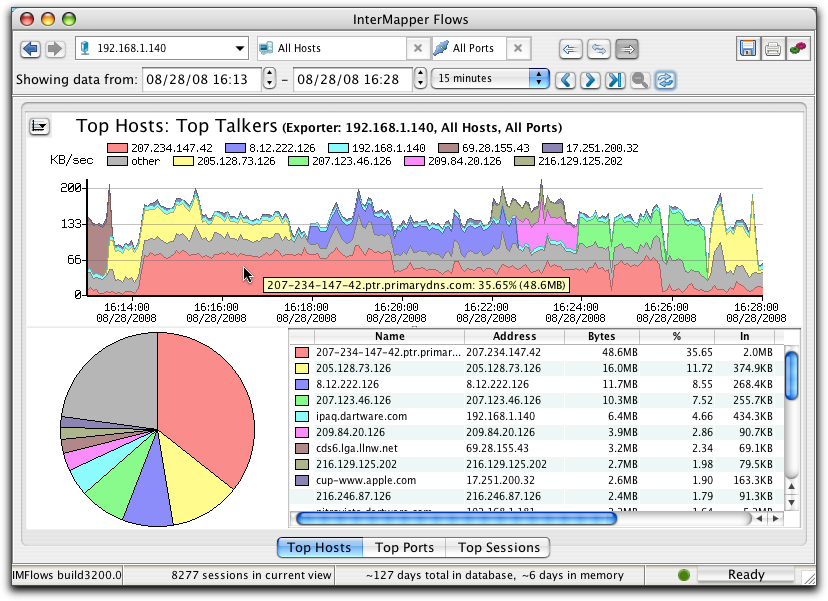Click the zoom magnifier icon
The width and height of the screenshot is (828, 601).
[x=640, y=79]
